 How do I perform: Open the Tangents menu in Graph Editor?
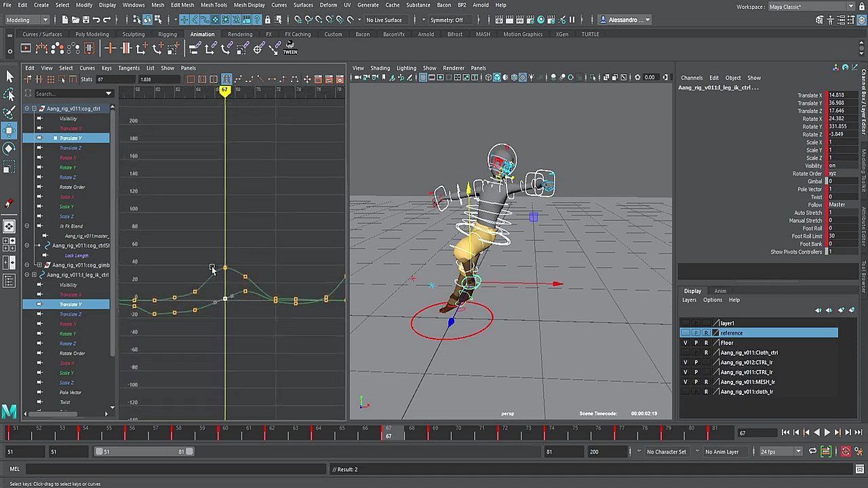coord(129,68)
